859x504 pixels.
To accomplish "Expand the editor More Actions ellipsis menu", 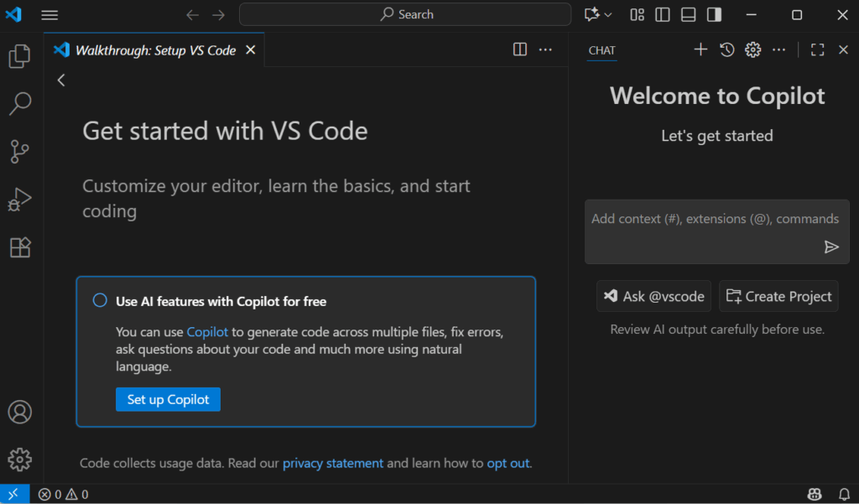I will tap(545, 50).
